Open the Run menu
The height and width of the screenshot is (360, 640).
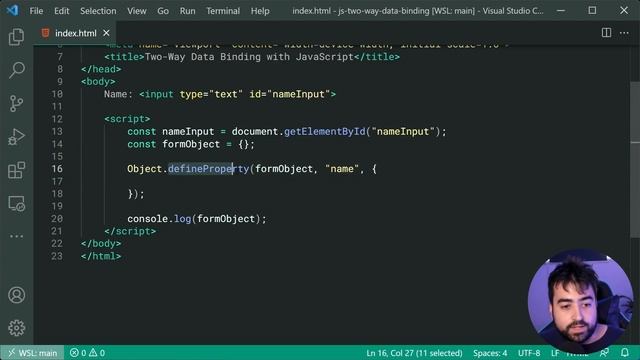pos(187,11)
